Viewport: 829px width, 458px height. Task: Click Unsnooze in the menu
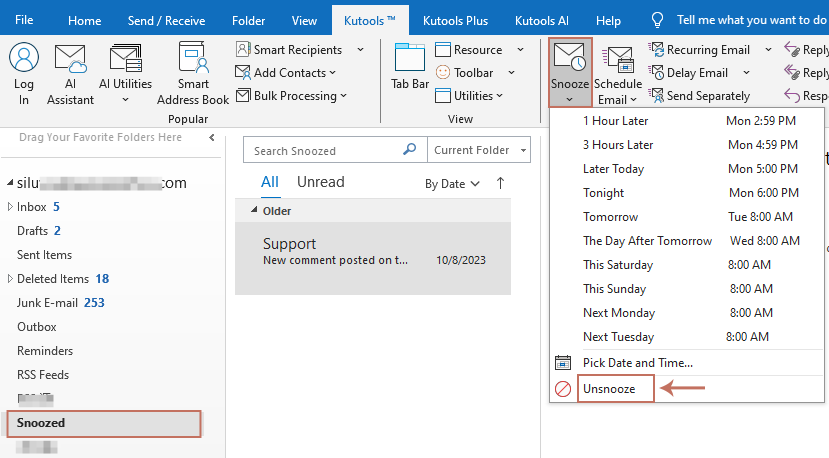(609, 389)
